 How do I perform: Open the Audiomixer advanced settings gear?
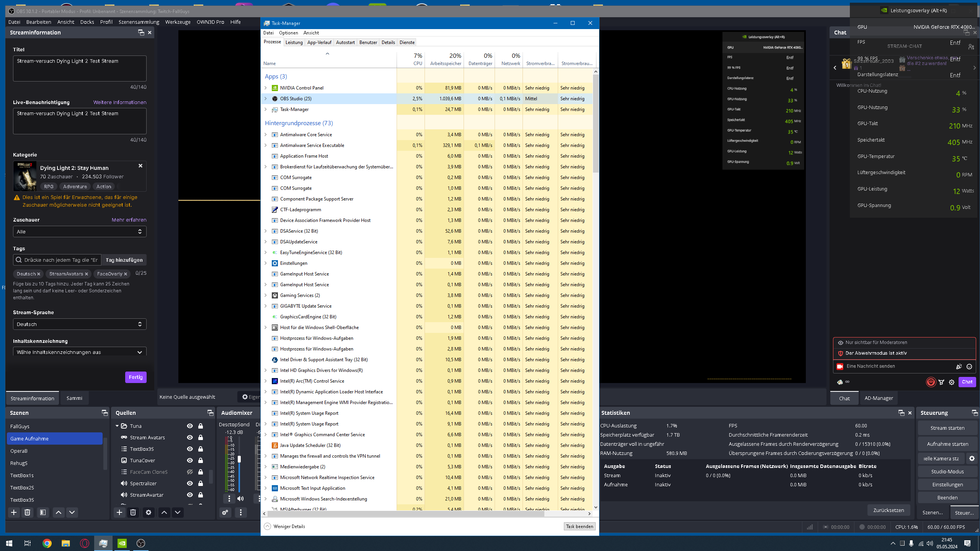(225, 512)
